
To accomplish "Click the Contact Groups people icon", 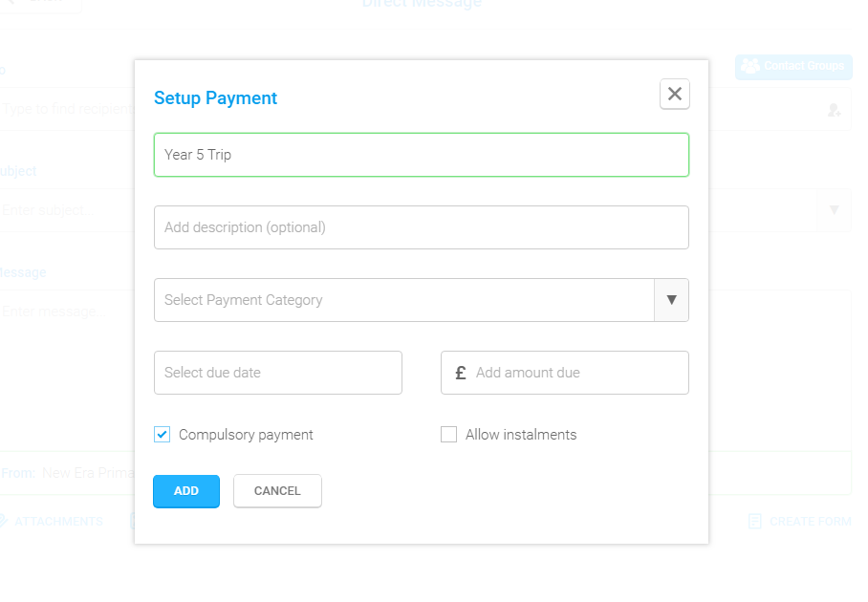I will 750,66.
